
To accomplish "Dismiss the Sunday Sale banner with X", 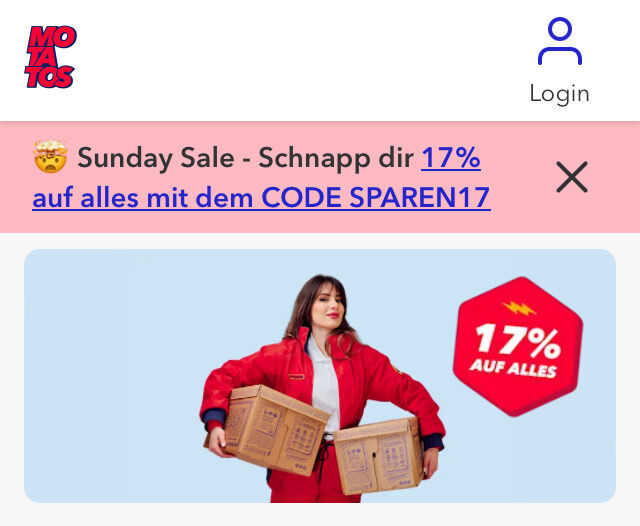I will click(x=572, y=177).
